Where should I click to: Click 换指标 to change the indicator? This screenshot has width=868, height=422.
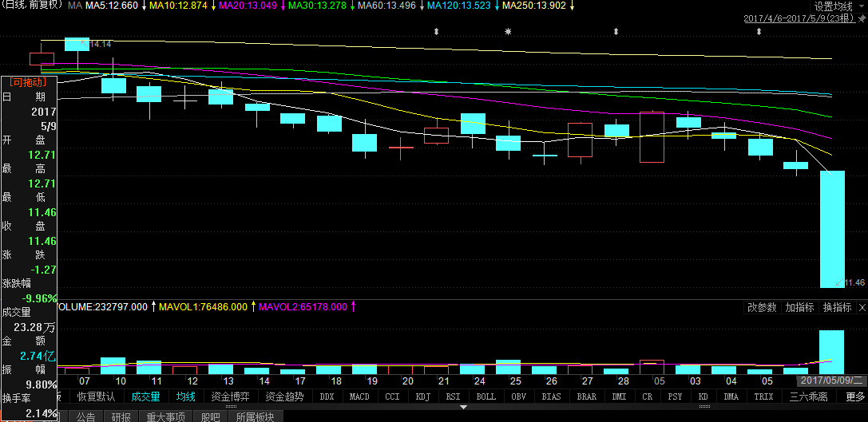point(836,307)
